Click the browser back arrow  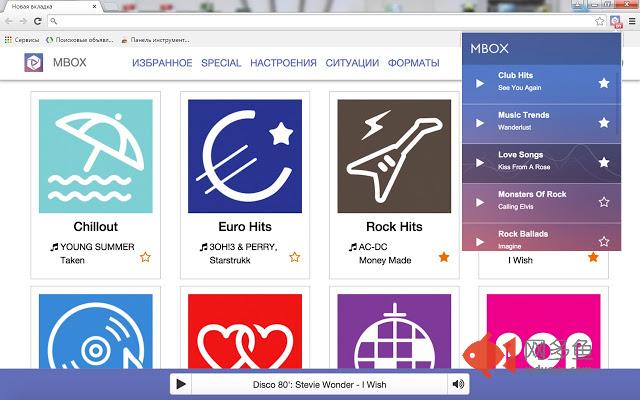[9, 21]
